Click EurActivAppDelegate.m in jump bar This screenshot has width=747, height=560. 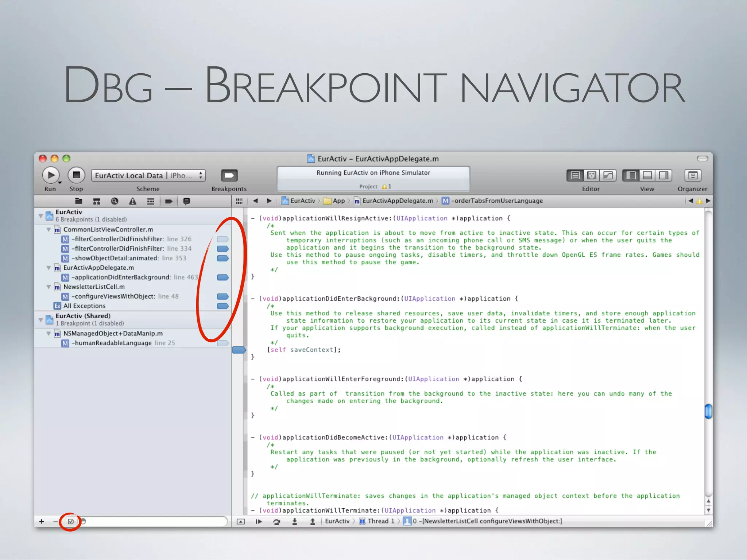point(394,201)
